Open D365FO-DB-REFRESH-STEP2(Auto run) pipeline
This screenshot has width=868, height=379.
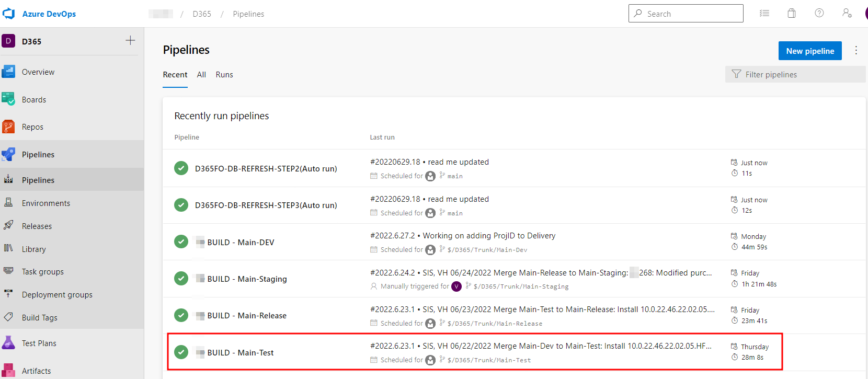[x=266, y=169]
